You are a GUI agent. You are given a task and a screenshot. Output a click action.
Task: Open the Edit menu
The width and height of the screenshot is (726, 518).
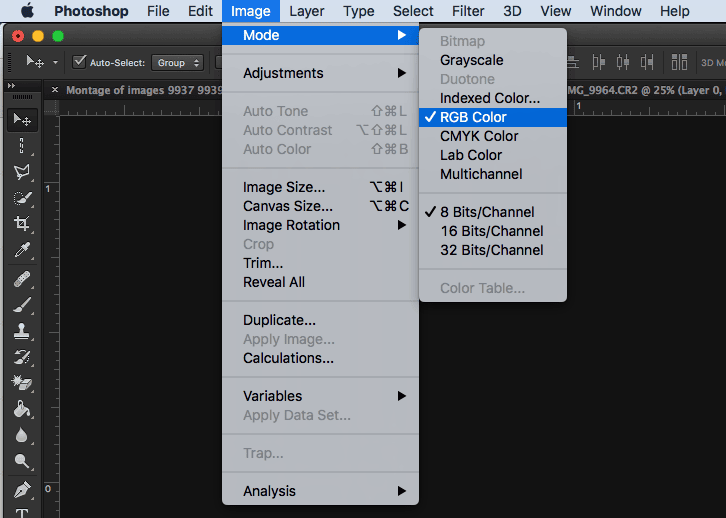pyautogui.click(x=200, y=11)
